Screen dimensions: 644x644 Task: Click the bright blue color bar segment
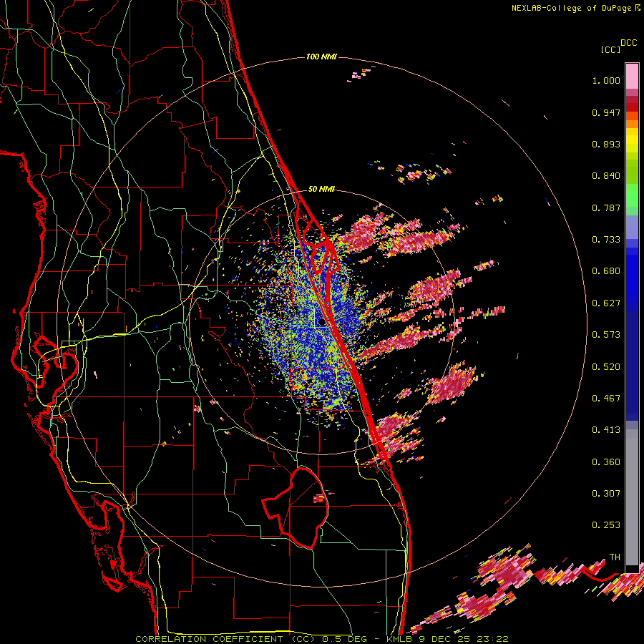coord(632,275)
